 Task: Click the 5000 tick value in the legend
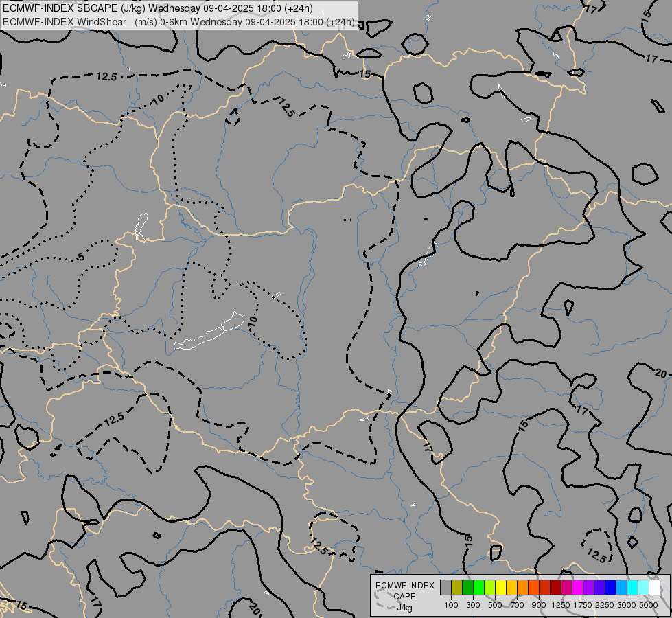click(x=649, y=605)
